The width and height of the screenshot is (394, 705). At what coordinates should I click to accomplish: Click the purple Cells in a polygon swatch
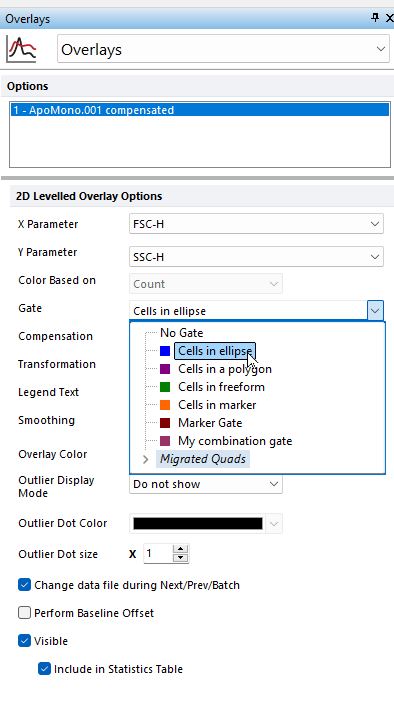pyautogui.click(x=165, y=369)
